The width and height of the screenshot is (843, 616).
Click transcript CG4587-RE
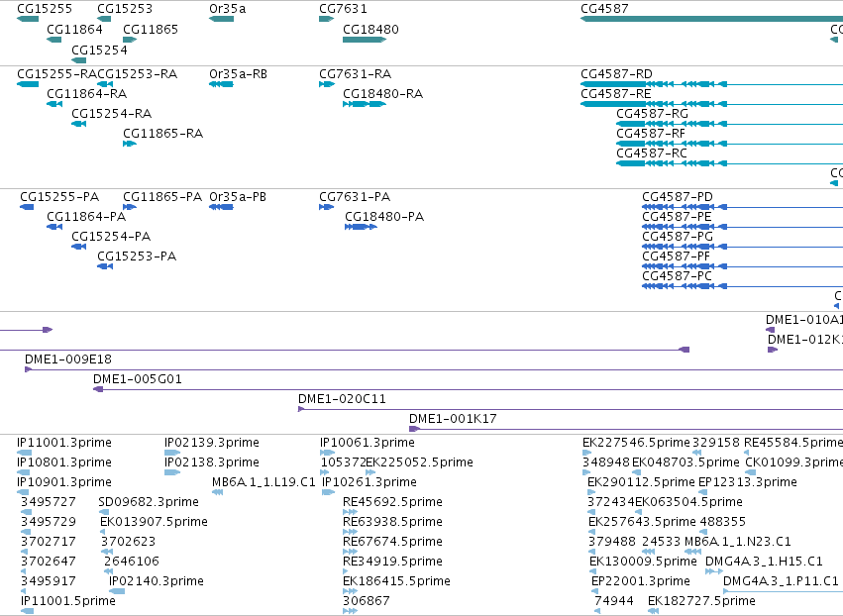coord(712,104)
